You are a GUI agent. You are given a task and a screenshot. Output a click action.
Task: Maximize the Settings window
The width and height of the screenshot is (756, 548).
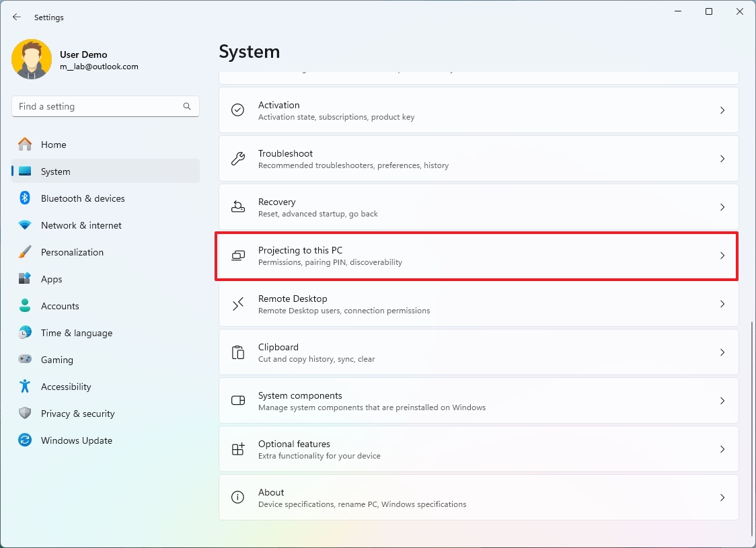pos(709,11)
